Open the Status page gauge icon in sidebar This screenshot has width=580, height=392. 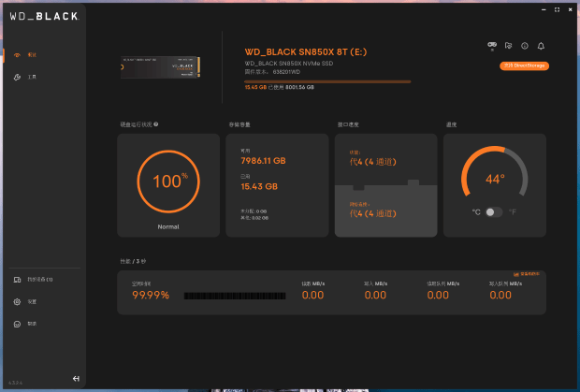[x=17, y=55]
